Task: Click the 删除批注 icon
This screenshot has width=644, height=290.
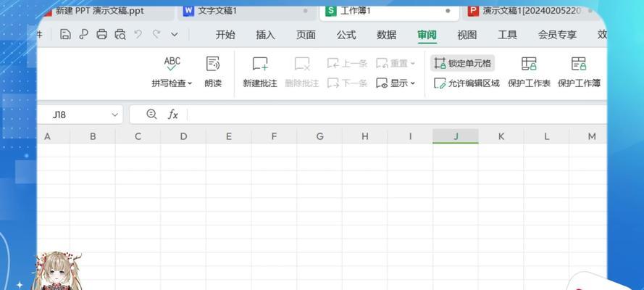Action: (x=302, y=64)
